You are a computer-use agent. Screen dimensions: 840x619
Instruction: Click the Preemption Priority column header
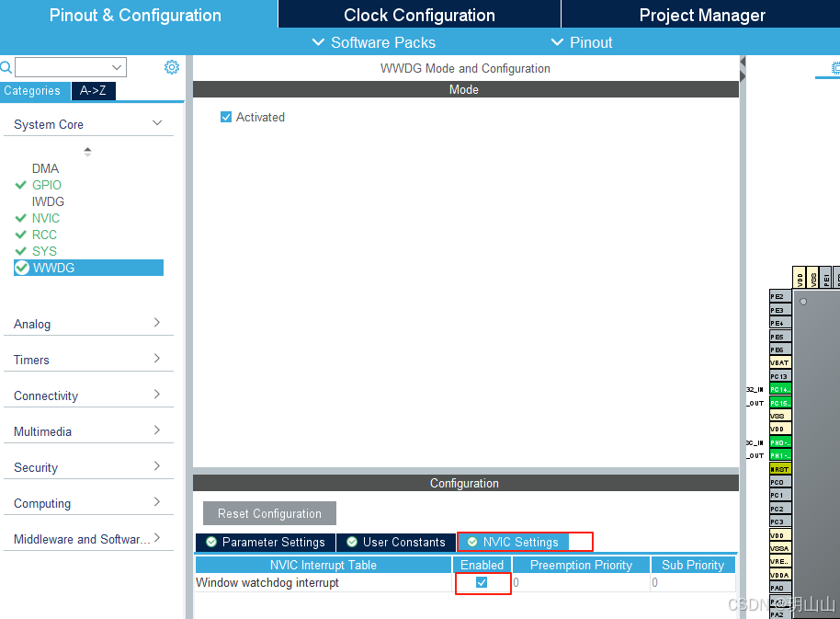click(581, 565)
